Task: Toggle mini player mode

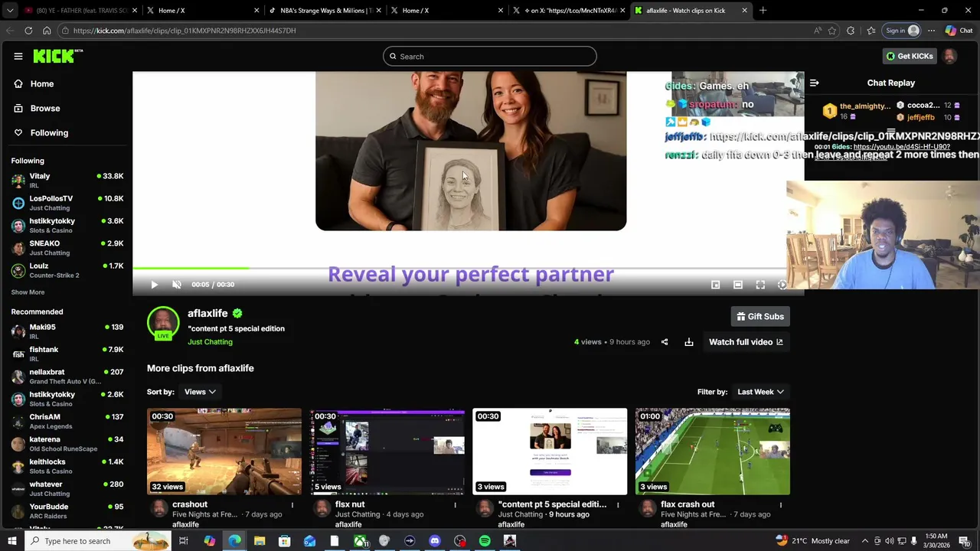Action: pyautogui.click(x=715, y=285)
